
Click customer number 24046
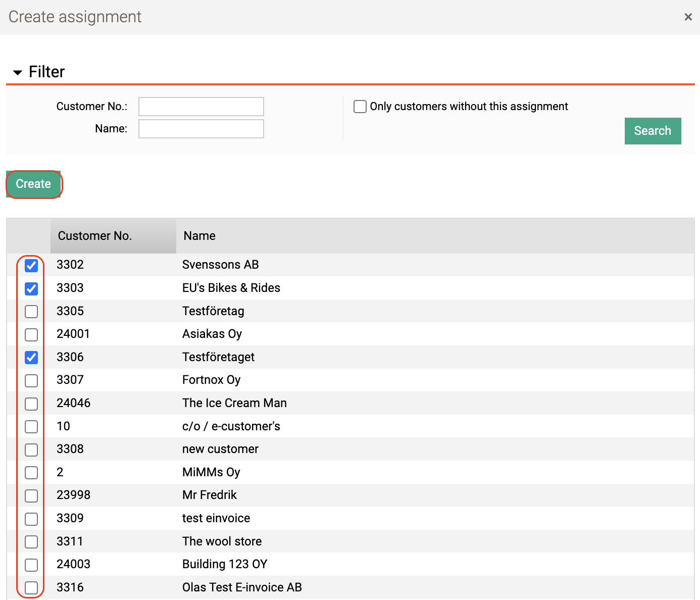(73, 403)
